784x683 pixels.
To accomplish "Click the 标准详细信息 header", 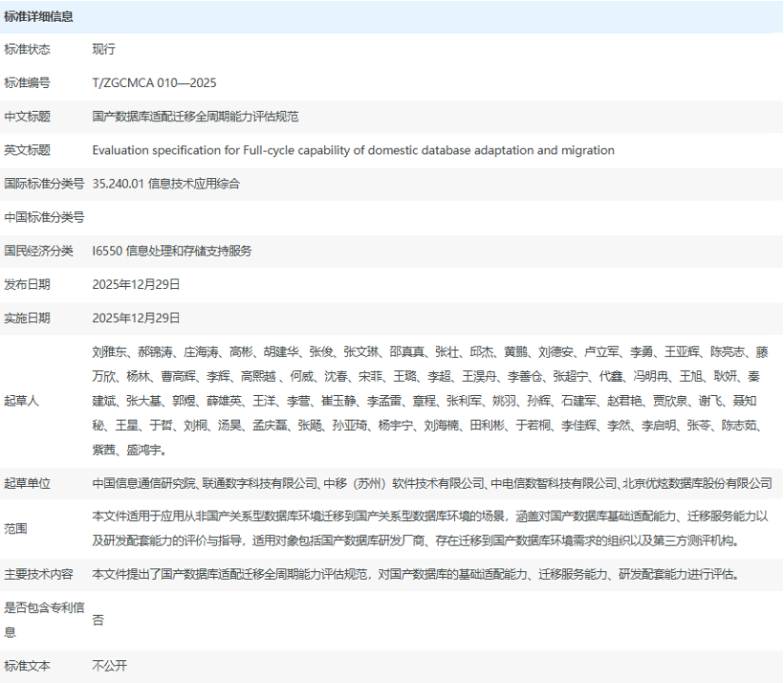I will point(39,16).
